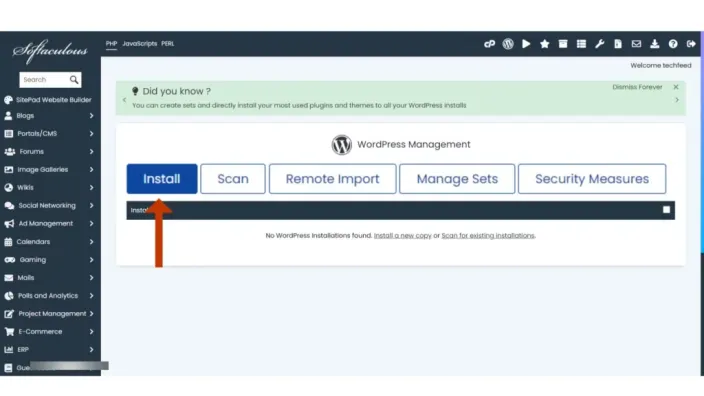This screenshot has height=396, width=704.
Task: Click the Mails envelope sidebar icon
Action: coord(9,278)
